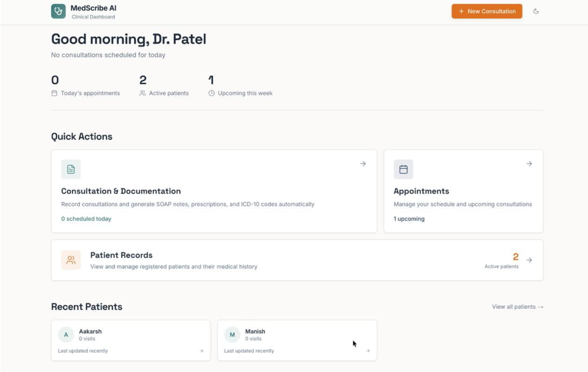The height and width of the screenshot is (372, 588).
Task: Click the Consultation & Documentation document icon
Action: [x=71, y=169]
